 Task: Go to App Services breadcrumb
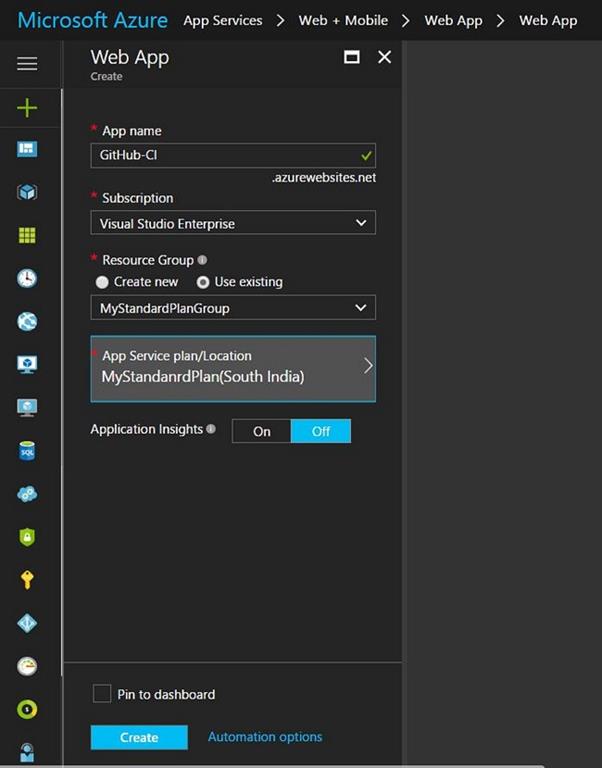coord(223,21)
